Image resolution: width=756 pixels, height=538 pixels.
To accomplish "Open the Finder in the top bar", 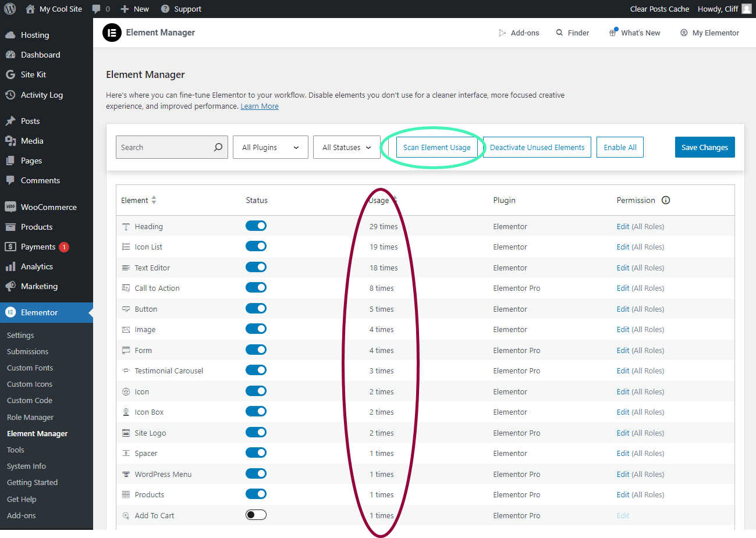I will pos(572,33).
